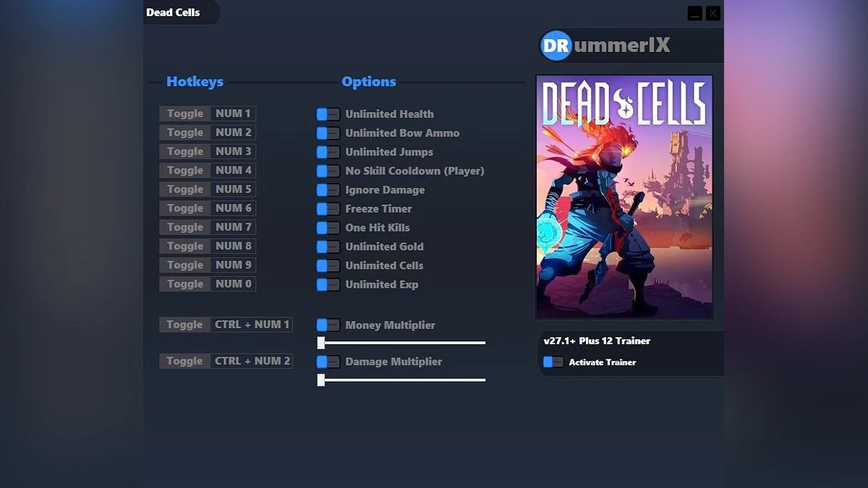868x488 pixels.
Task: Flip the Activate Trainer switch
Action: (x=553, y=361)
